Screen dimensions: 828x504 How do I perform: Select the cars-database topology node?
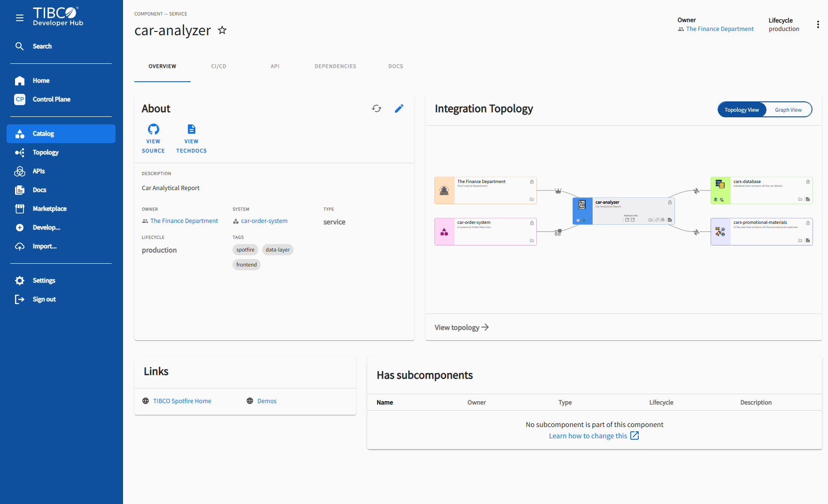tap(762, 191)
